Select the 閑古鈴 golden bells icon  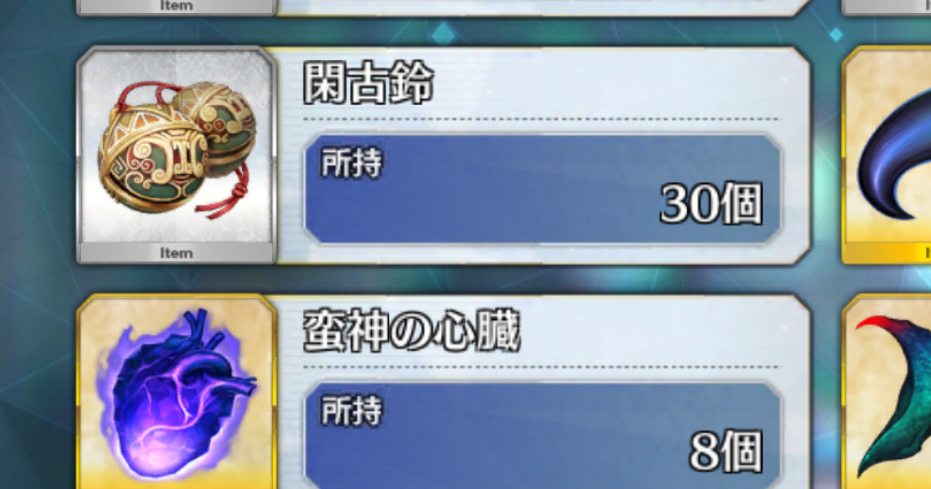176,148
